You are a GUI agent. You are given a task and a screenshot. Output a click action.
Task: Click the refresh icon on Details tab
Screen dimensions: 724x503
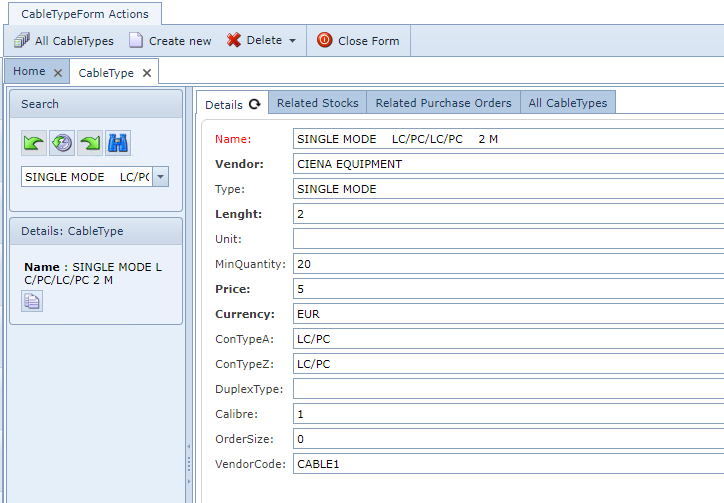pos(254,104)
